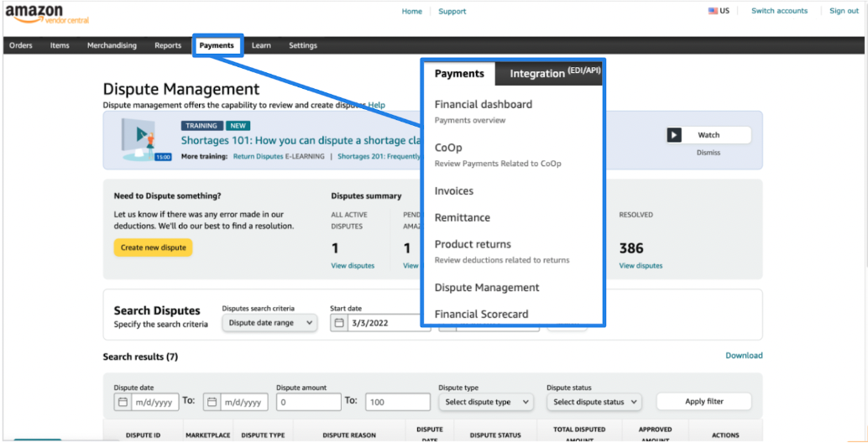868x443 pixels.
Task: Open Return Disputes E-LEARNING link
Action: pyautogui.click(x=279, y=157)
